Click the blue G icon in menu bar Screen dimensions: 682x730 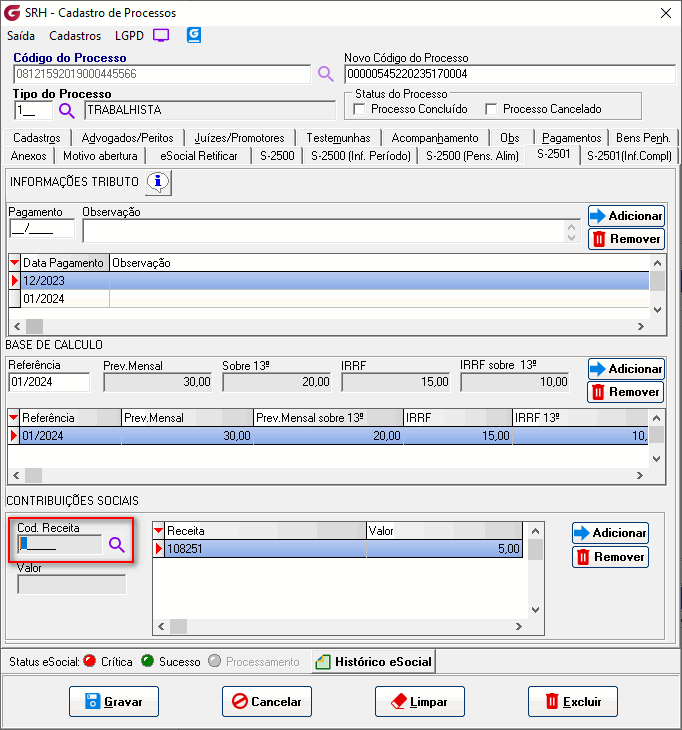click(x=194, y=35)
